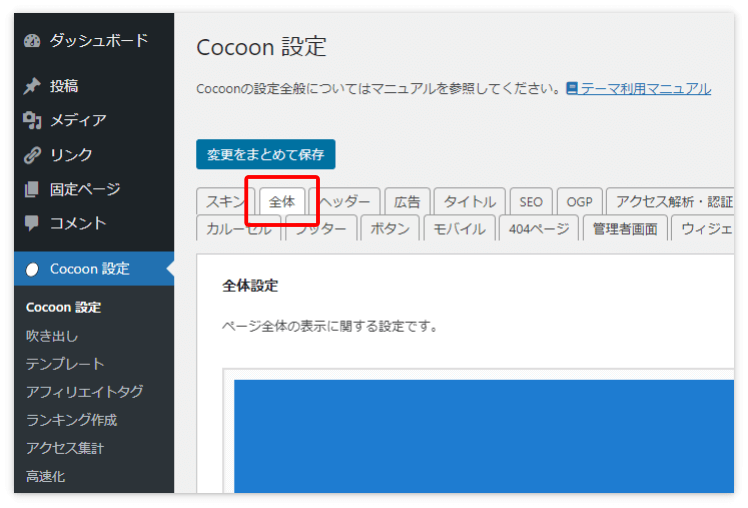Switch to the ヘッダー tab
The image size is (748, 508).
click(344, 202)
